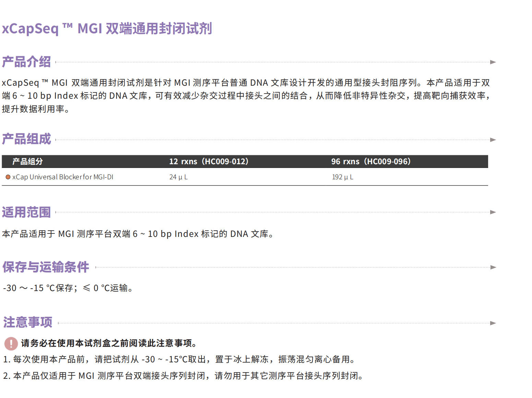Select the 注意事项 section heading

pyautogui.click(x=28, y=322)
